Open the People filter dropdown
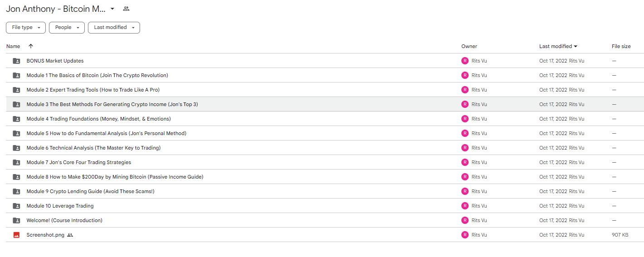This screenshot has width=644, height=257. pos(67,28)
